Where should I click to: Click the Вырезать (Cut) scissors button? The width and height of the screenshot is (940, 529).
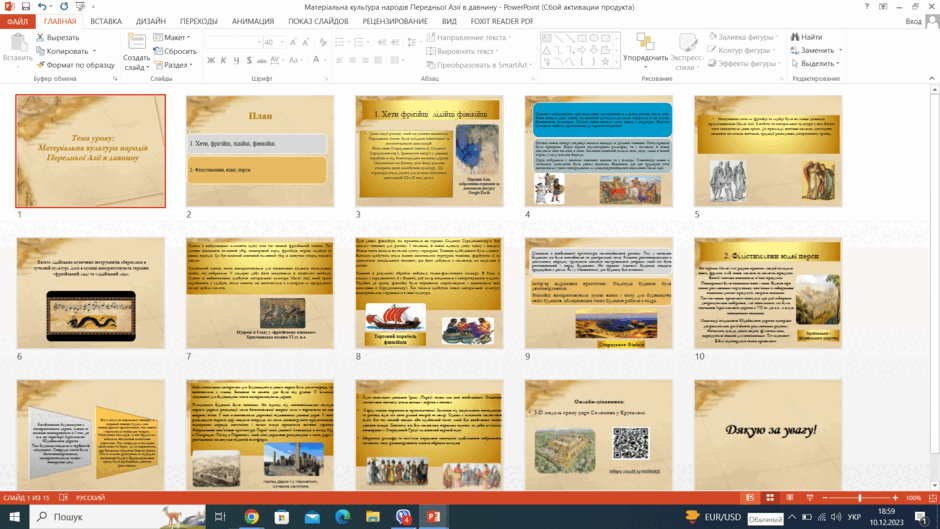pyautogui.click(x=58, y=37)
